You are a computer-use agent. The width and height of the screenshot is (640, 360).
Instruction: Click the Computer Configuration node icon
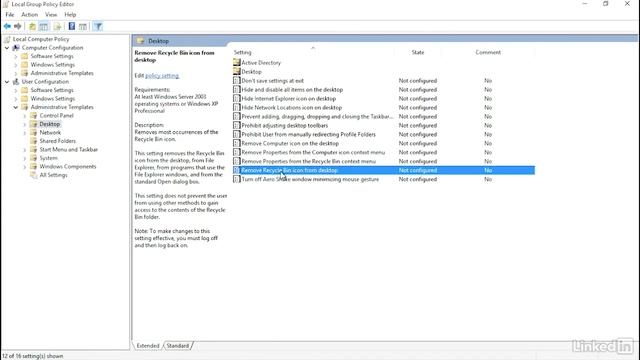click(16, 48)
